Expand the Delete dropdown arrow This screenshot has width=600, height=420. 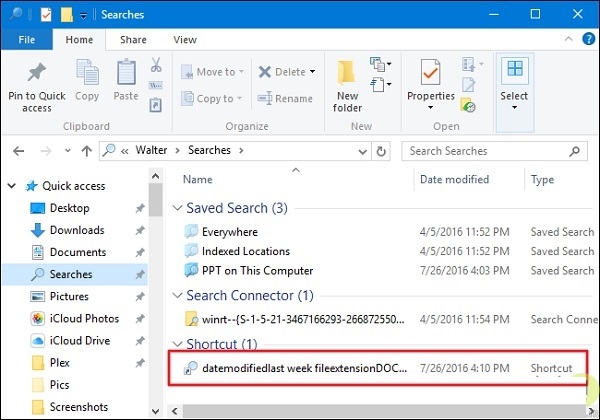tap(312, 72)
